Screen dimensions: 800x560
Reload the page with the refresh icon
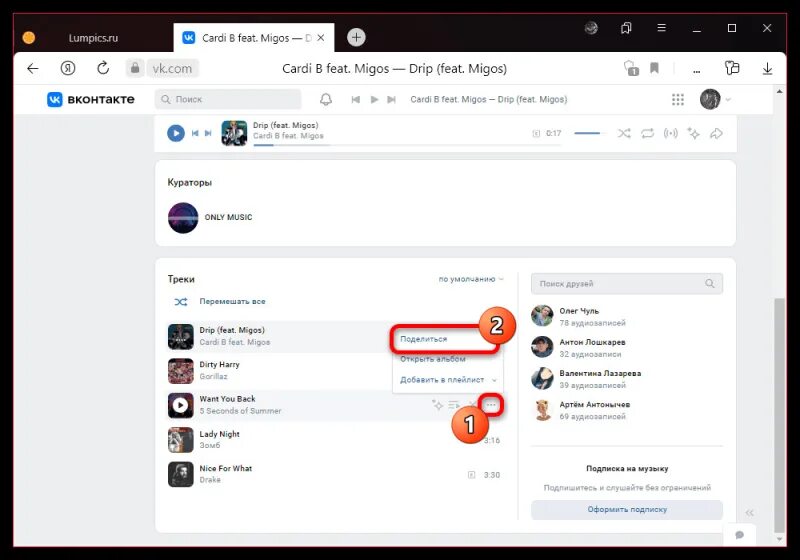(x=103, y=68)
